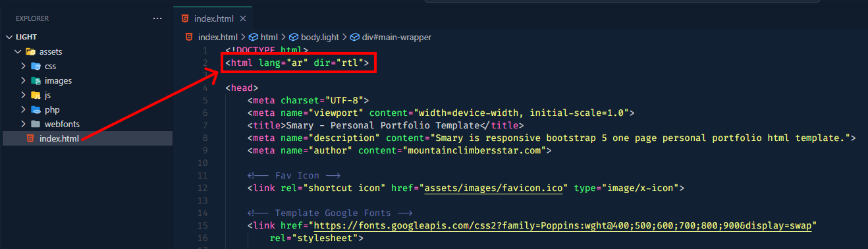Click the symbol icon before body.light breadcrumb
Screen dimensions: 868x249
point(294,38)
